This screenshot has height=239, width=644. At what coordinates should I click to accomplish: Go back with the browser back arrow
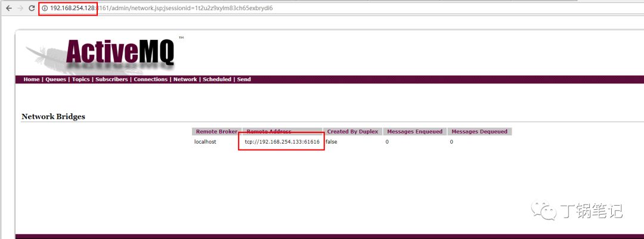pyautogui.click(x=8, y=8)
